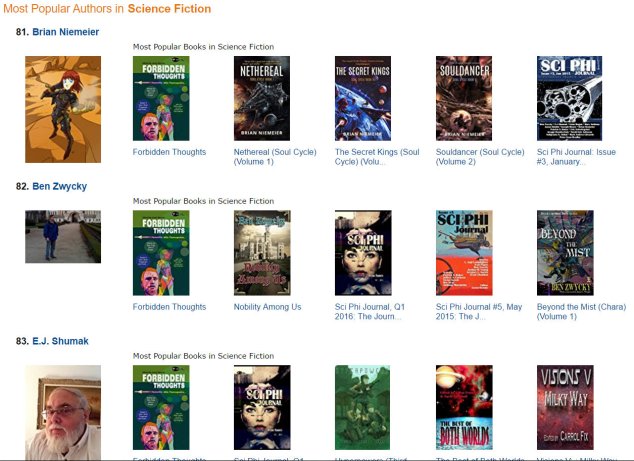Click E.J. Shumak's bearded author photo
This screenshot has height=461, width=634.
(63, 412)
